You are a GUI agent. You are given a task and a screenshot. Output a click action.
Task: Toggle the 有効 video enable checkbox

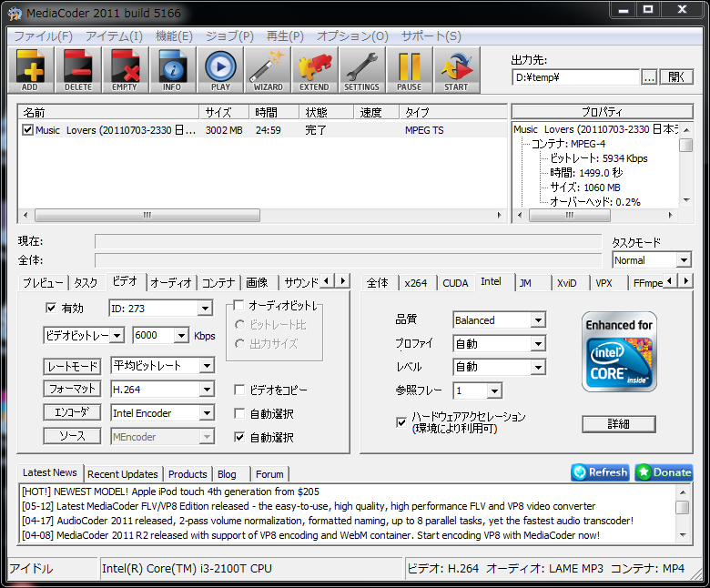coord(51,308)
